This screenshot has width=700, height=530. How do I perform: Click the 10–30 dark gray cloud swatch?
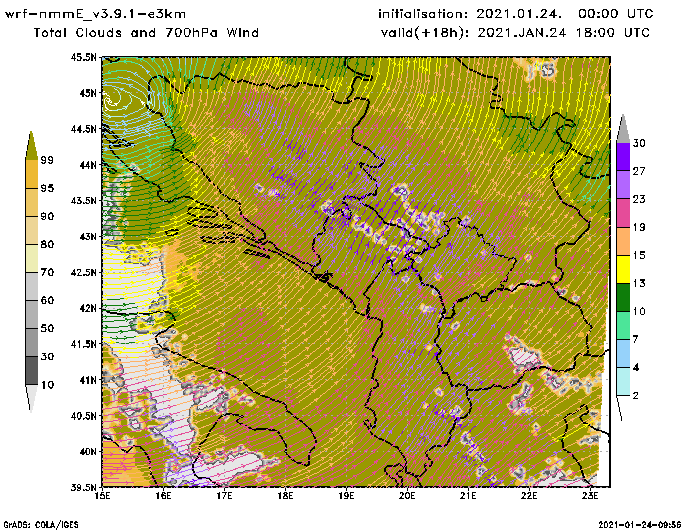[x=31, y=371]
